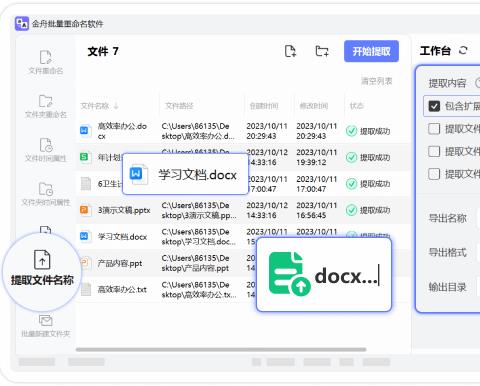Image resolution: width=480 pixels, height=386 pixels.
Task: Click the 创建时间 column header
Action: click(264, 106)
